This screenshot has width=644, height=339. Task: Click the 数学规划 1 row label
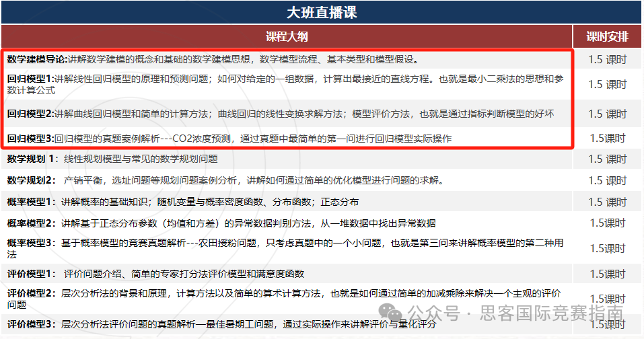(32, 159)
